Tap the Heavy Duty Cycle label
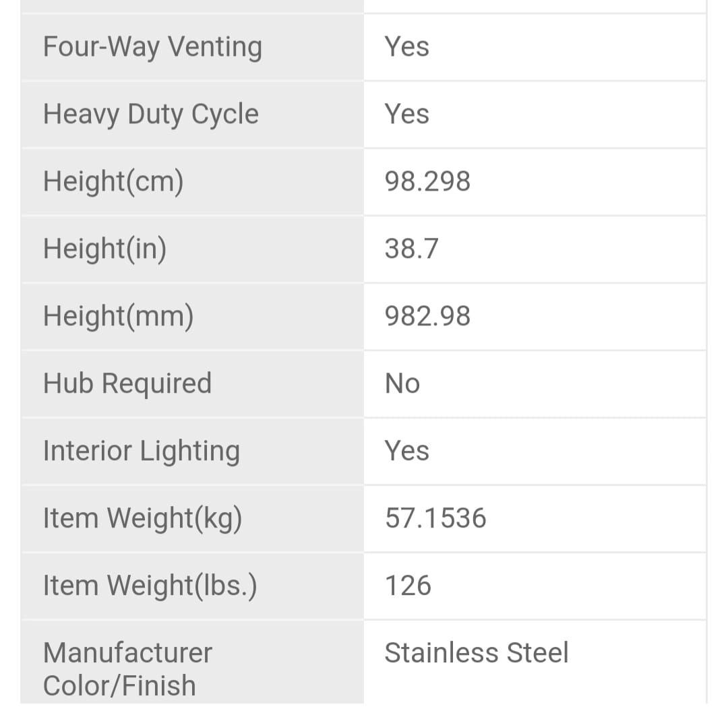Viewport: 728px width, 717px height. point(150,115)
